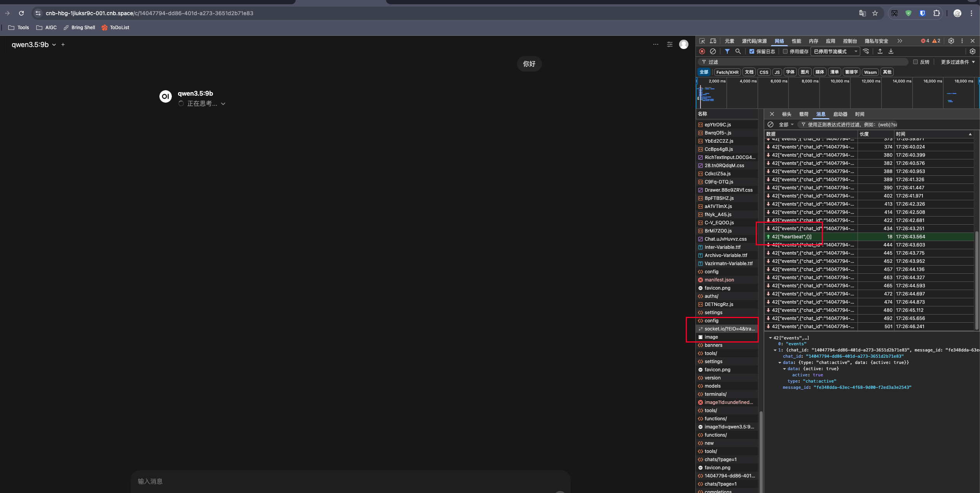Enable the 停用缓存 checkbox
This screenshot has width=980, height=493.
[785, 51]
